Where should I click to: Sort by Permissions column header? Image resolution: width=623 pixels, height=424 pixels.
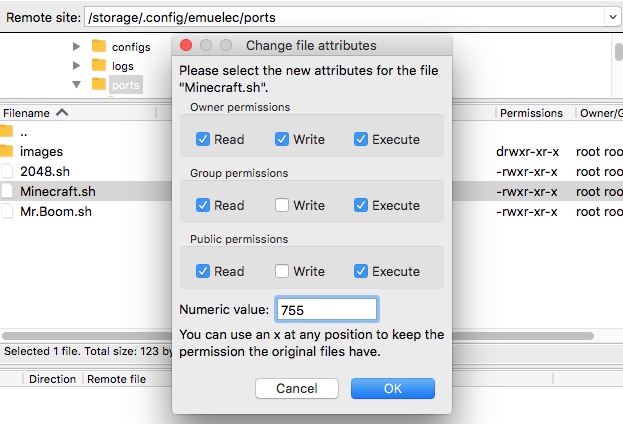click(x=530, y=113)
